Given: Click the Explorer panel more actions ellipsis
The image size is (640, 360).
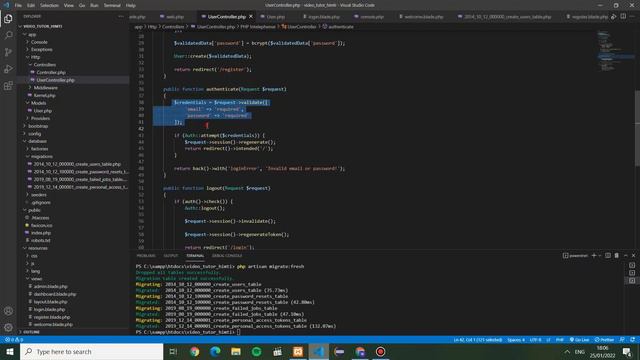Looking at the screenshot, I should [121, 16].
